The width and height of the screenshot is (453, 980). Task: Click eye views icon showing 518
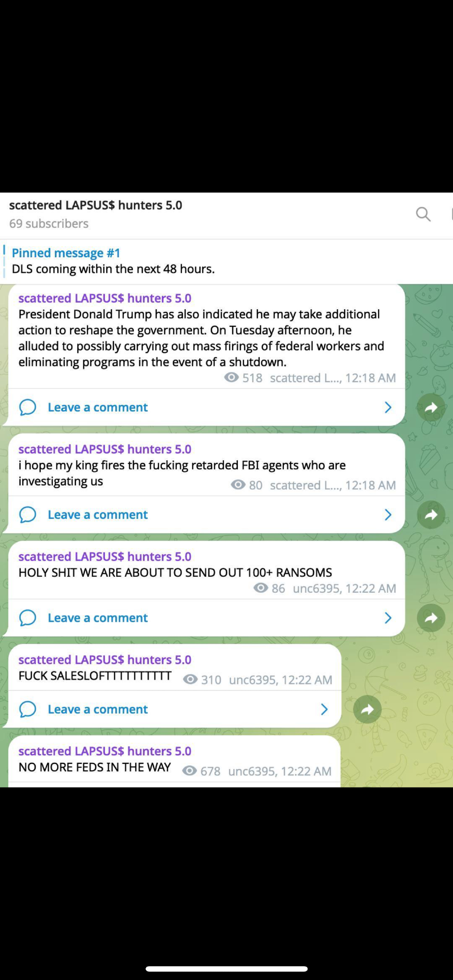click(231, 377)
